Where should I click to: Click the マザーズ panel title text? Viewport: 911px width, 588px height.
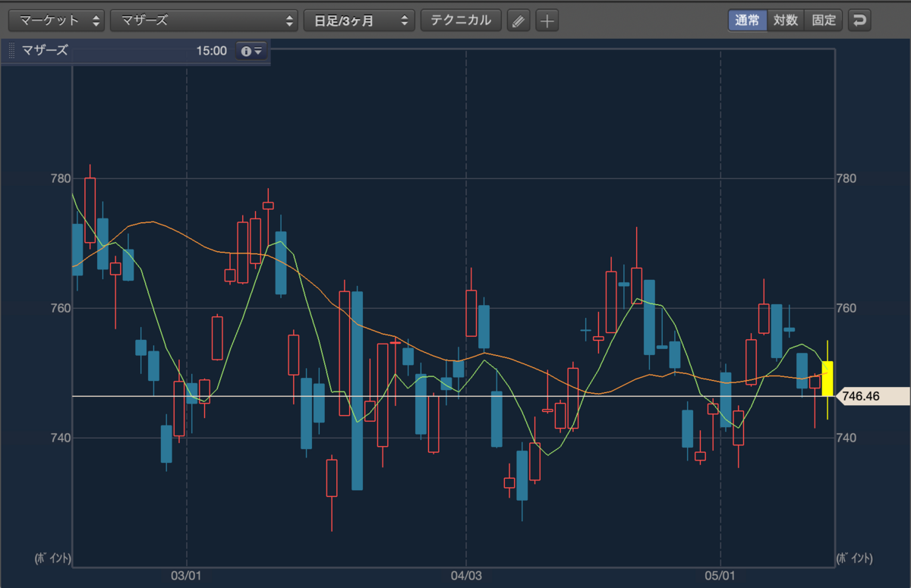pos(45,51)
